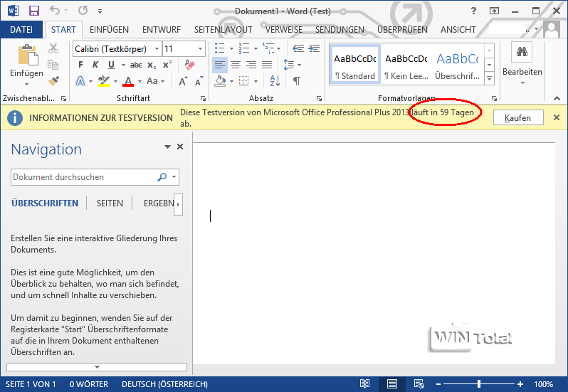Expand numbered list options arrow
Viewport: 568px width, 392px height.
pos(256,48)
